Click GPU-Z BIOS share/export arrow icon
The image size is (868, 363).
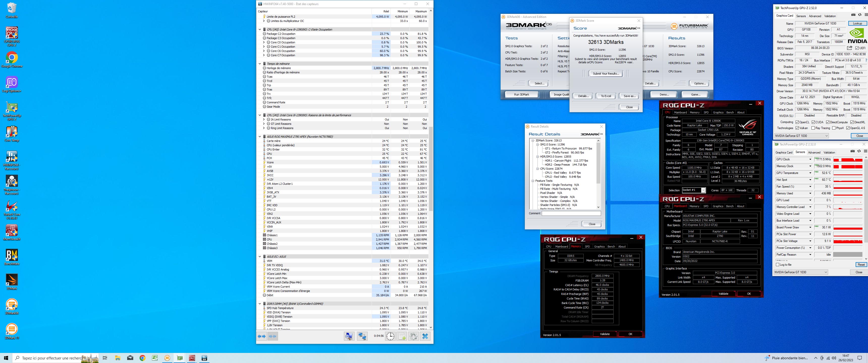click(850, 48)
